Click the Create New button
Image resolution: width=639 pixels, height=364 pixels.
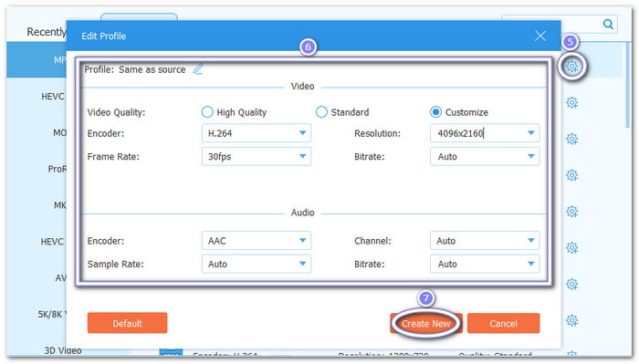coord(426,323)
